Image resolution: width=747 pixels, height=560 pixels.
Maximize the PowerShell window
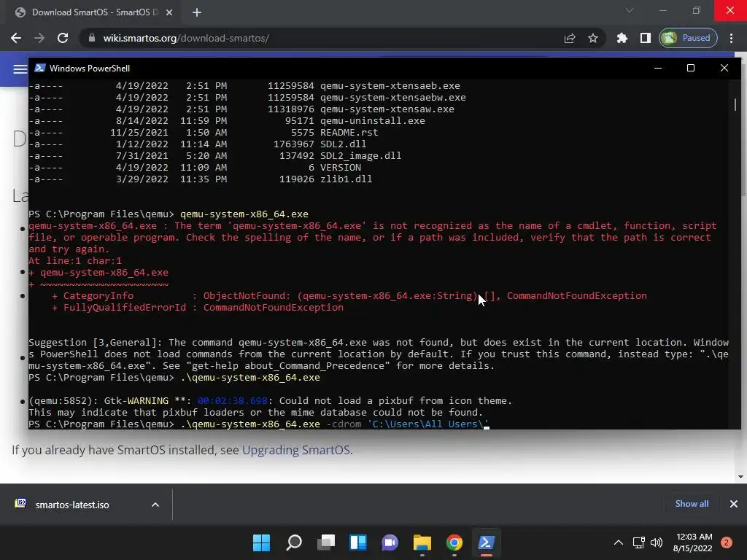[691, 68]
